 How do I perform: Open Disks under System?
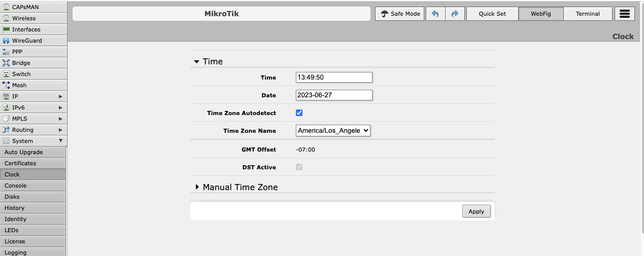click(33, 197)
